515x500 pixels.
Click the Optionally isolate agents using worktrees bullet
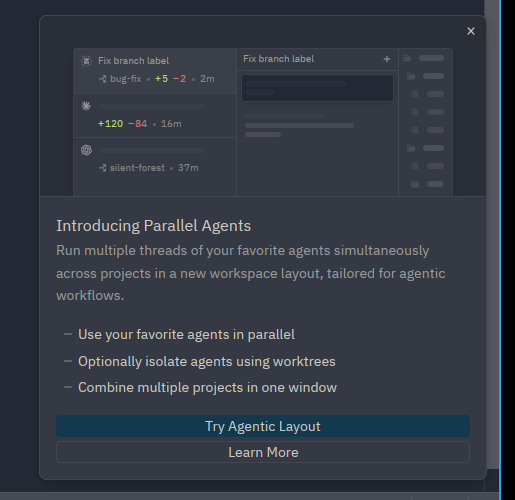coord(207,361)
